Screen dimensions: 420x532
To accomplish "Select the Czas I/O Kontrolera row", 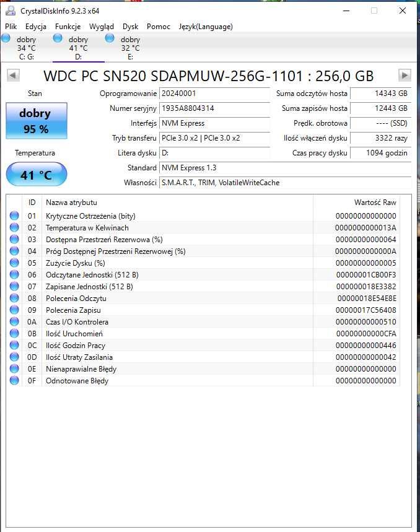I will point(204,321).
